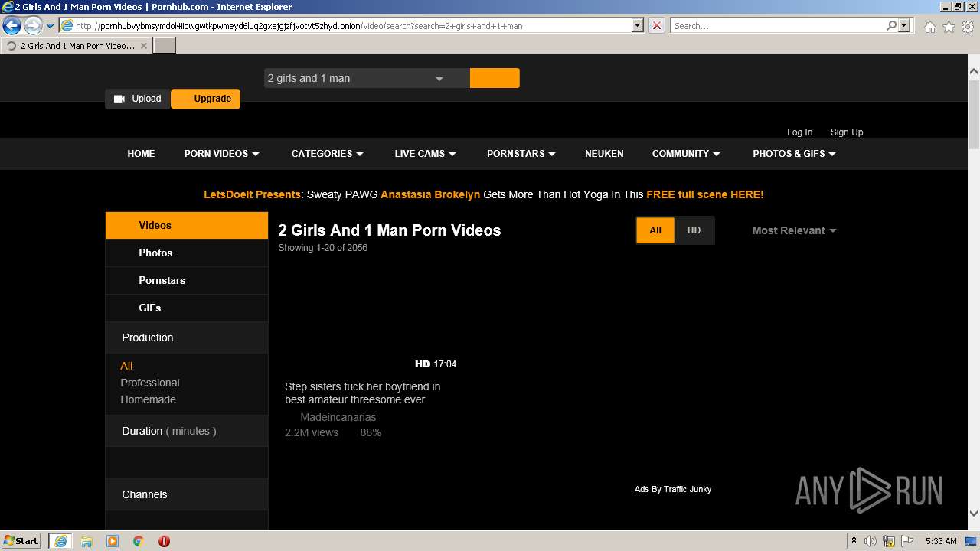Open the Favorites star icon
The width and height of the screenshot is (980, 551).
click(x=949, y=27)
